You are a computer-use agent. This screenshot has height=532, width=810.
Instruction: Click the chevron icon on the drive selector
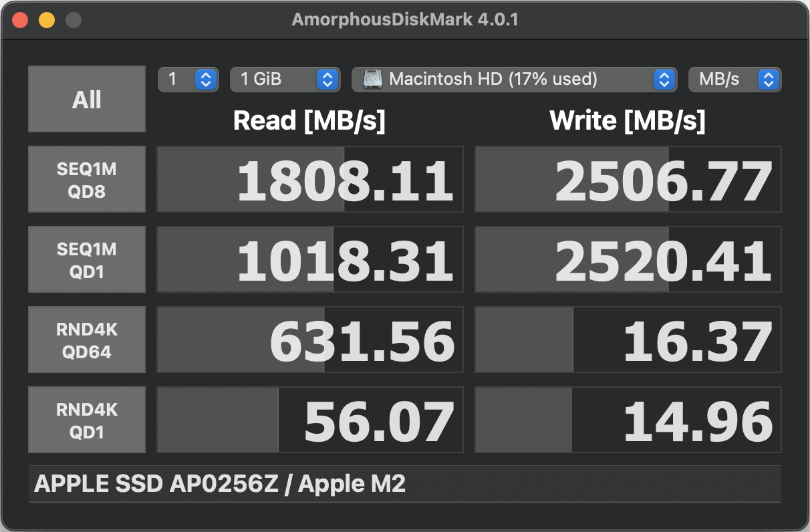click(664, 80)
